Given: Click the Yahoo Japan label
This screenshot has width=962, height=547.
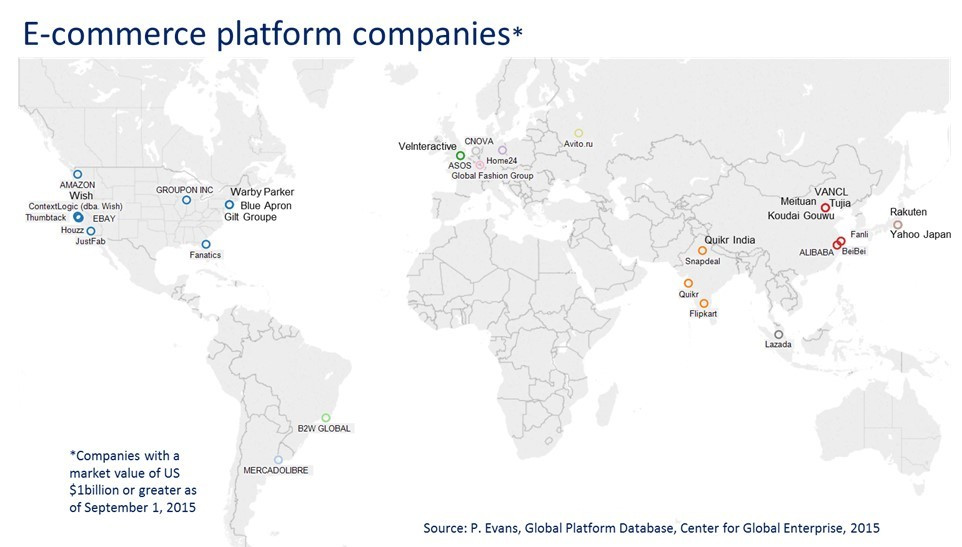Looking at the screenshot, I should (x=920, y=234).
